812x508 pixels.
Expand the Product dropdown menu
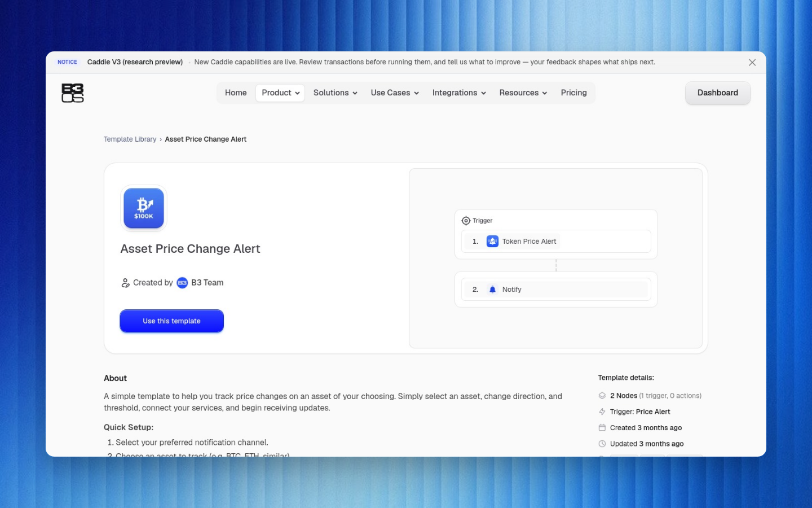[280, 93]
